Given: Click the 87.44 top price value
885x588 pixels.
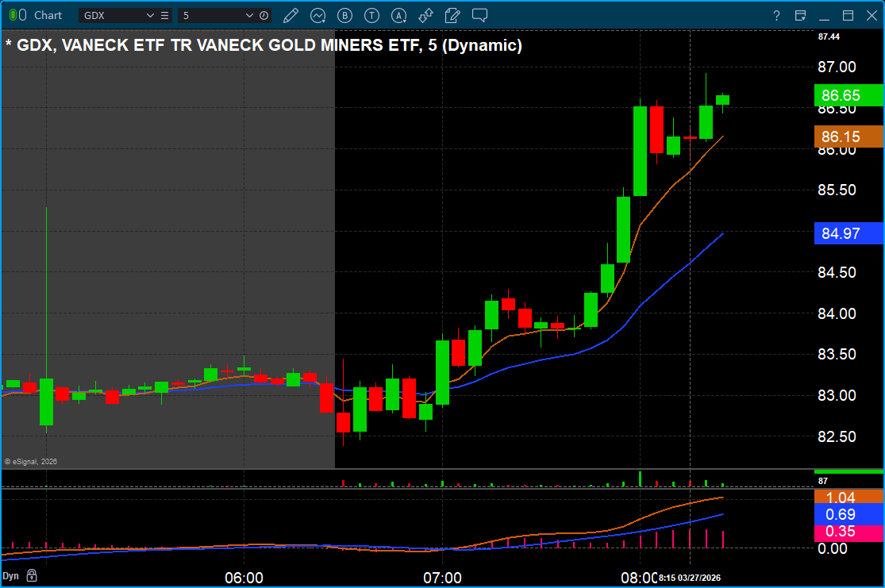Looking at the screenshot, I should coord(829,37).
